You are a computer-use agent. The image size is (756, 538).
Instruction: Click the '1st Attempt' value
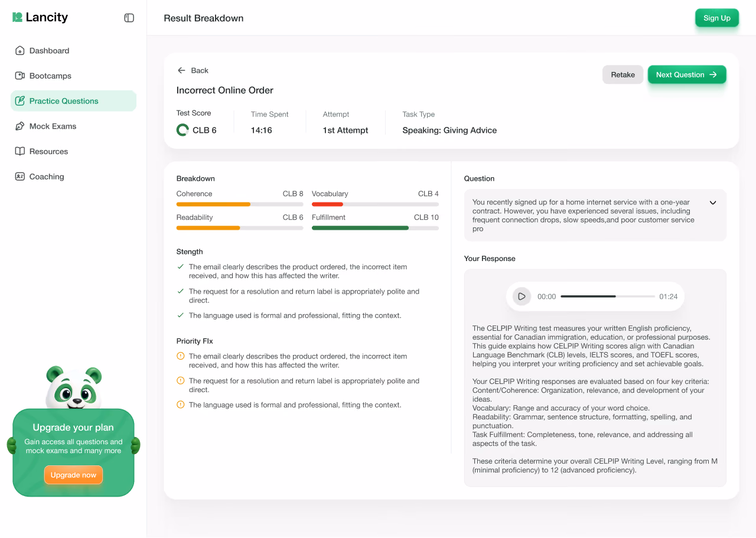(346, 131)
